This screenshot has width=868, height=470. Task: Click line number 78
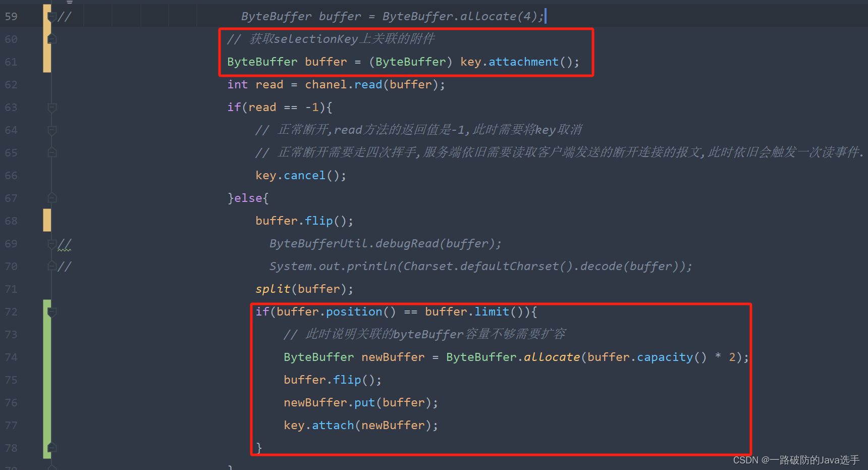click(x=11, y=448)
